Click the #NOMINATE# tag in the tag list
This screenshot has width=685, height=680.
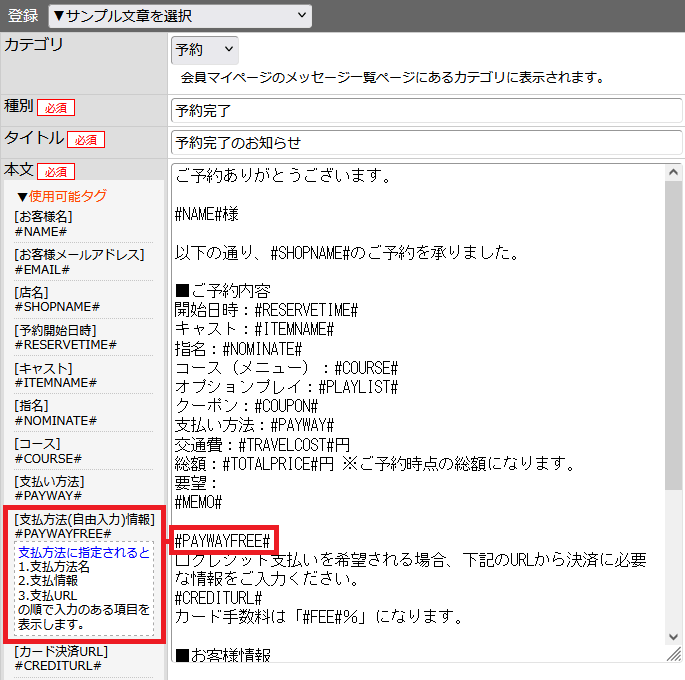(x=55, y=421)
